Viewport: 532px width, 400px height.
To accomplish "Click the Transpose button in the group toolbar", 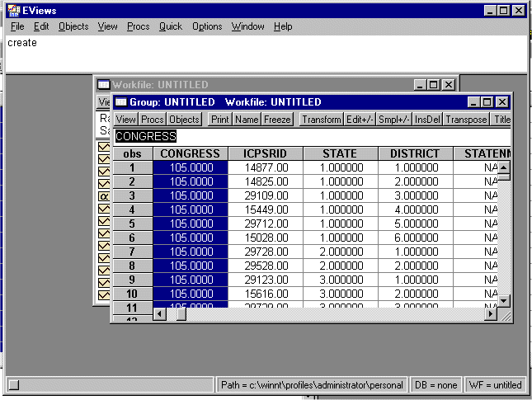I will 466,120.
